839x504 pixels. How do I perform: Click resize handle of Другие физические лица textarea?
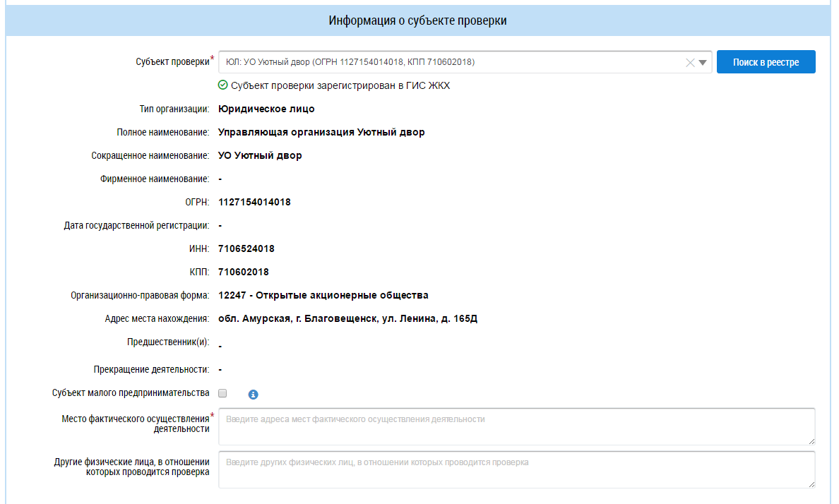(811, 484)
